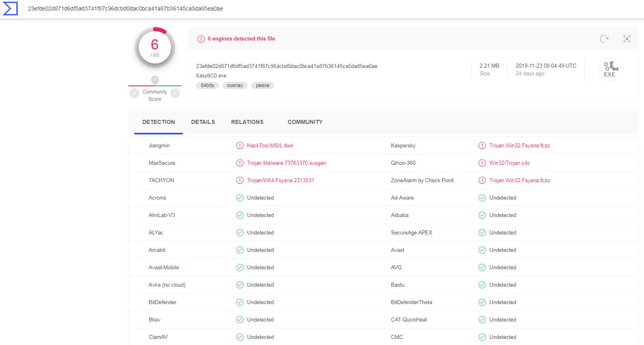The width and height of the screenshot is (644, 345).
Task: Click the ALYac undetected check icon
Action: (240, 232)
